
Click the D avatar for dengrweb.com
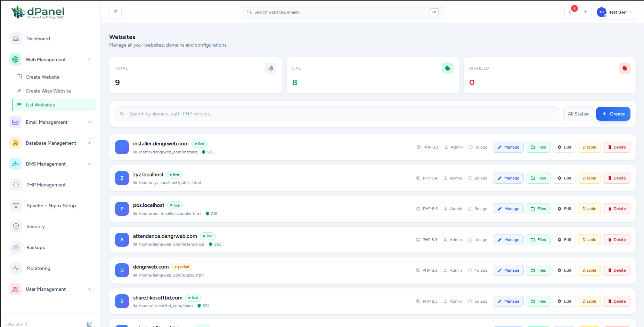tap(122, 270)
